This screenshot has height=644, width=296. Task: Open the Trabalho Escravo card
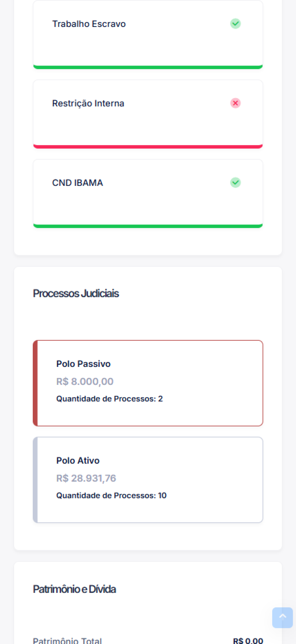(148, 35)
